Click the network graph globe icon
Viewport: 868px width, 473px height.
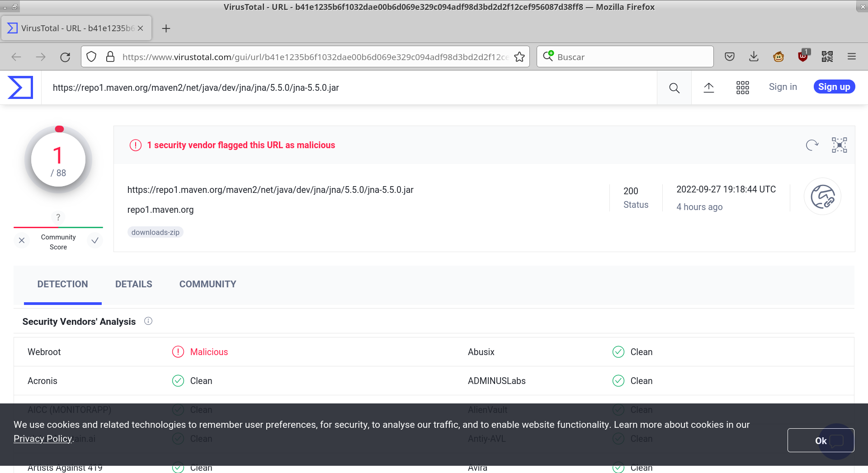(x=822, y=197)
